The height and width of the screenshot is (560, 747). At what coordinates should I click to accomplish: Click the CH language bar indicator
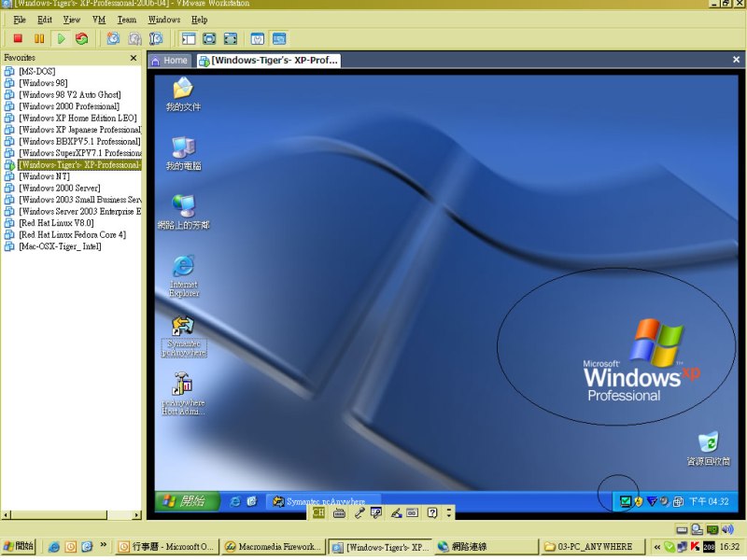click(318, 512)
